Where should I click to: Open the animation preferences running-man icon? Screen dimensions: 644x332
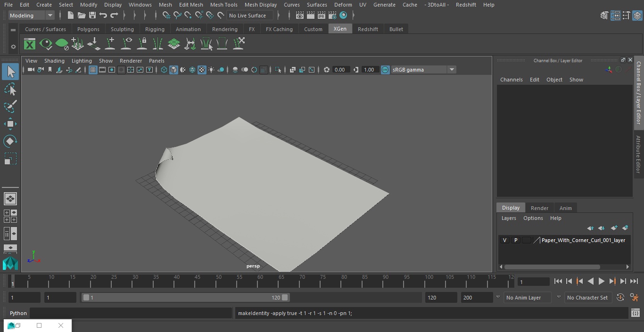coord(635,298)
